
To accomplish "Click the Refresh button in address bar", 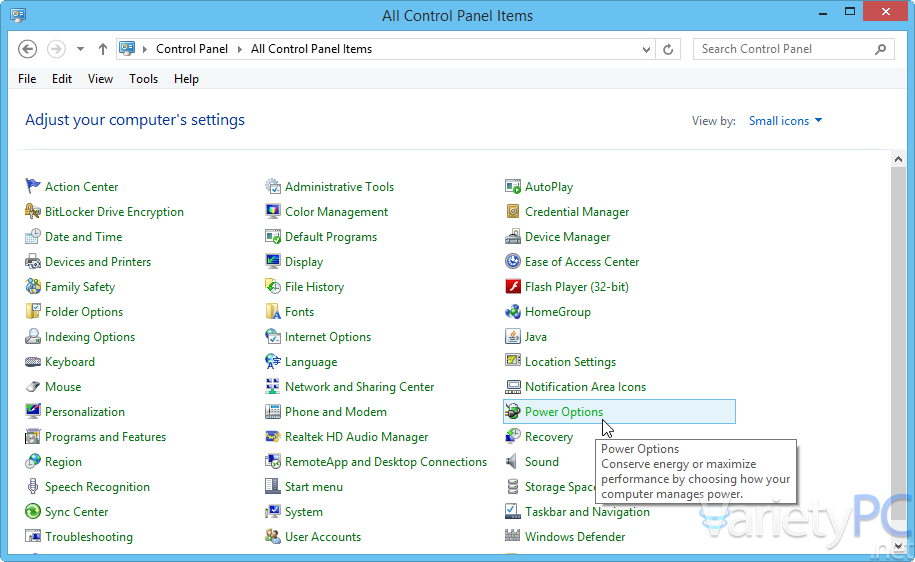I will (669, 49).
